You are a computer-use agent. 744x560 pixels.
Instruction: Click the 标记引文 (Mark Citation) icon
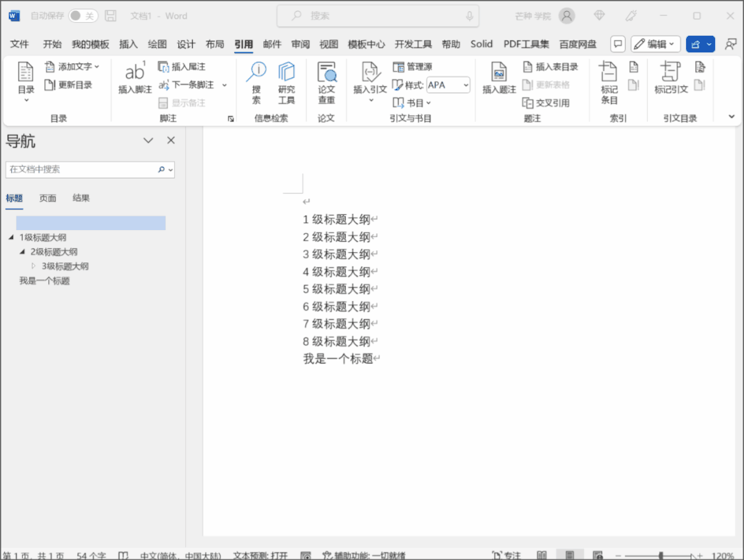pyautogui.click(x=670, y=79)
